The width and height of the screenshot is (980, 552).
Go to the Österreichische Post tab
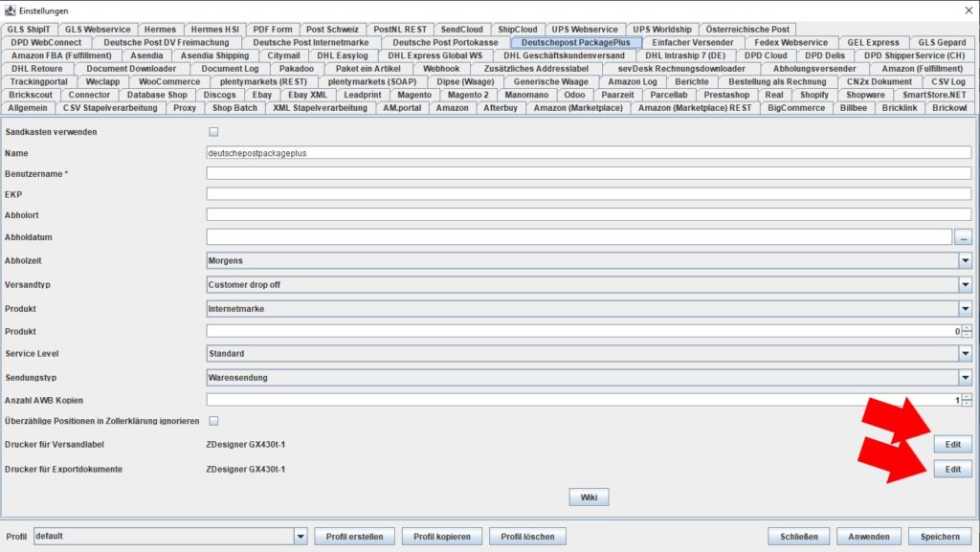coord(747,30)
